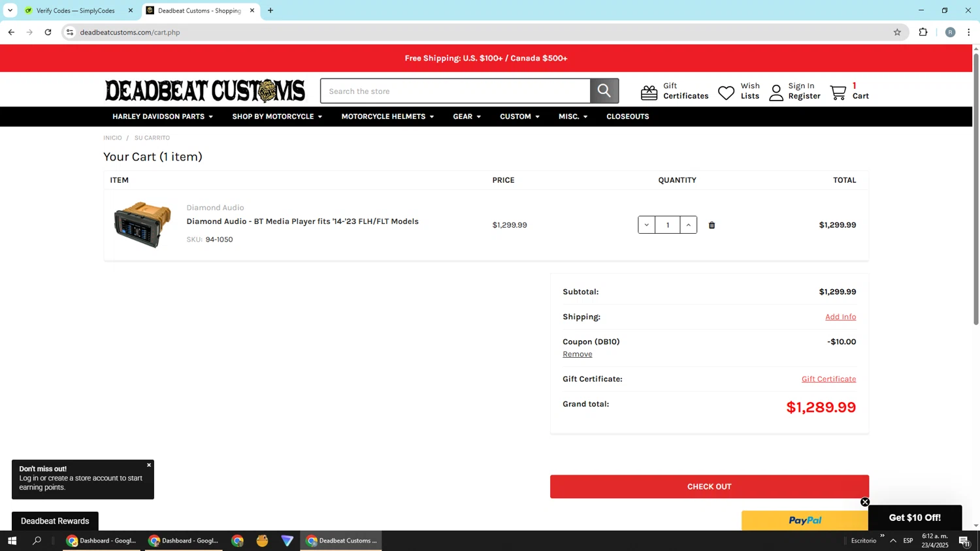Click the Check Out button
This screenshot has width=980, height=551.
pos(710,486)
